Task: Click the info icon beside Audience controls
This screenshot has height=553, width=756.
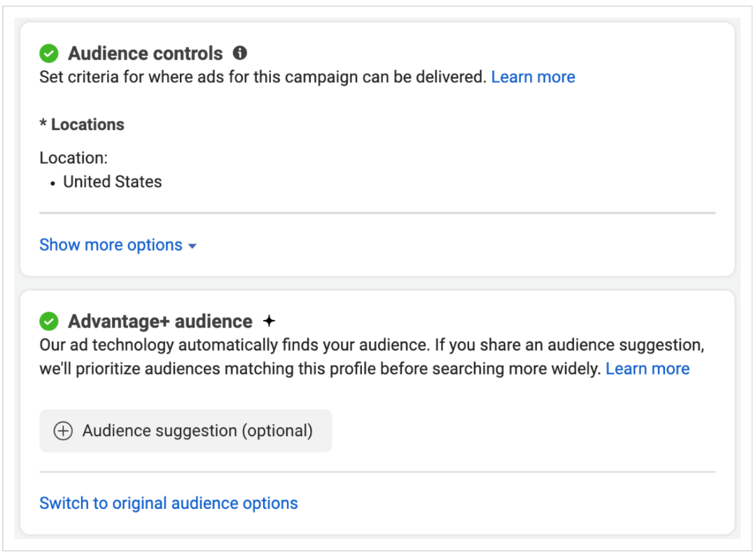Action: pos(240,53)
